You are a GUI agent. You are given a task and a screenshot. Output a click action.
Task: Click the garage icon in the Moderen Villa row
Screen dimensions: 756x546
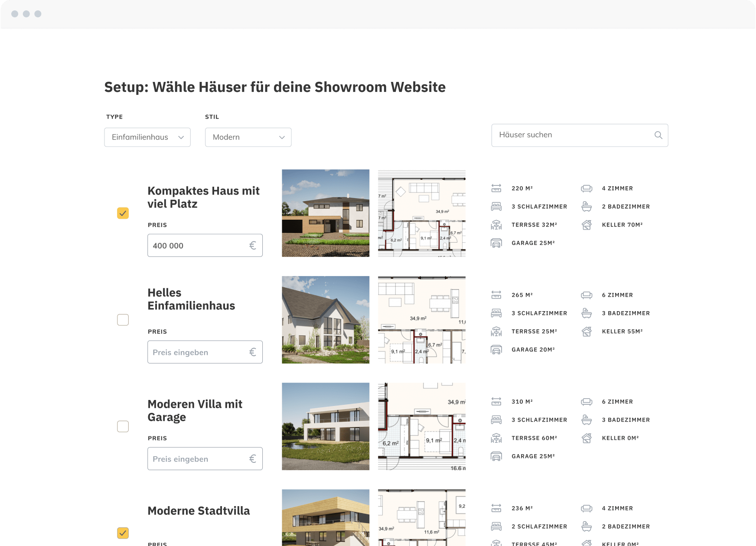click(496, 456)
